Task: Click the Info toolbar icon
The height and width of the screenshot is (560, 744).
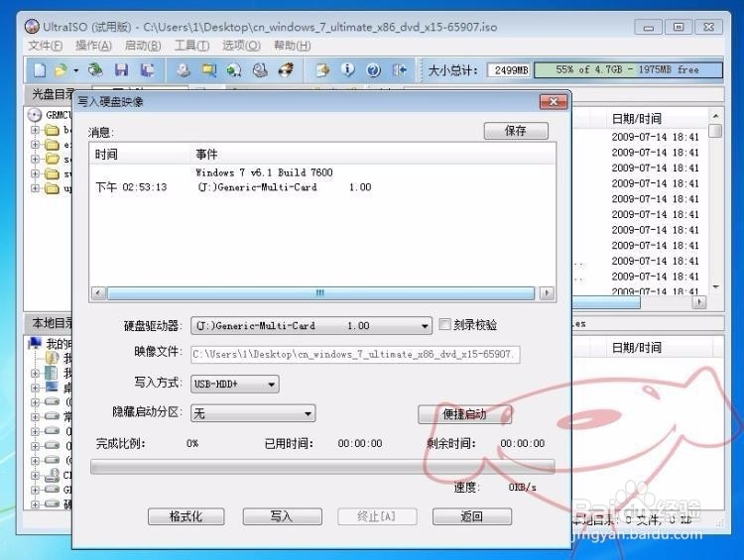Action: tap(348, 70)
